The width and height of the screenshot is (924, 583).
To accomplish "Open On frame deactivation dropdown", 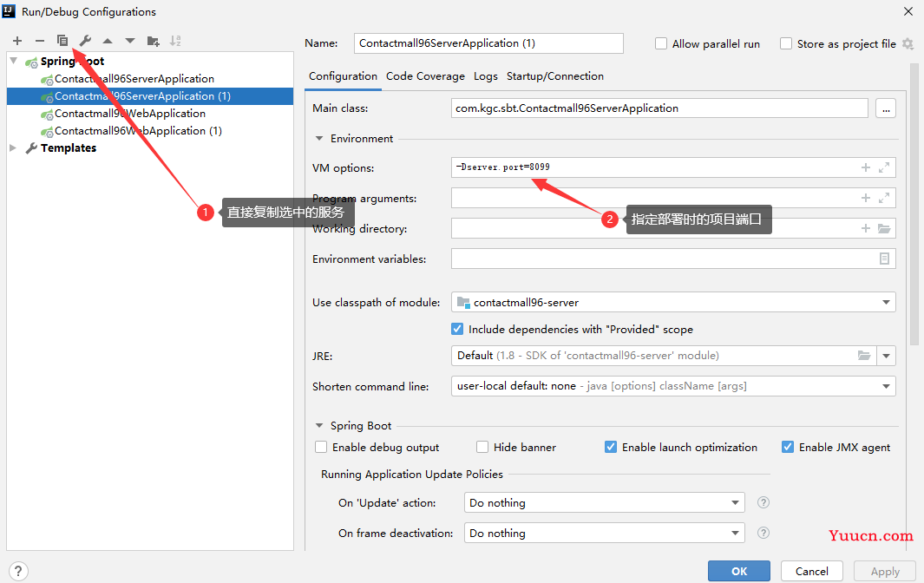I will pos(735,533).
